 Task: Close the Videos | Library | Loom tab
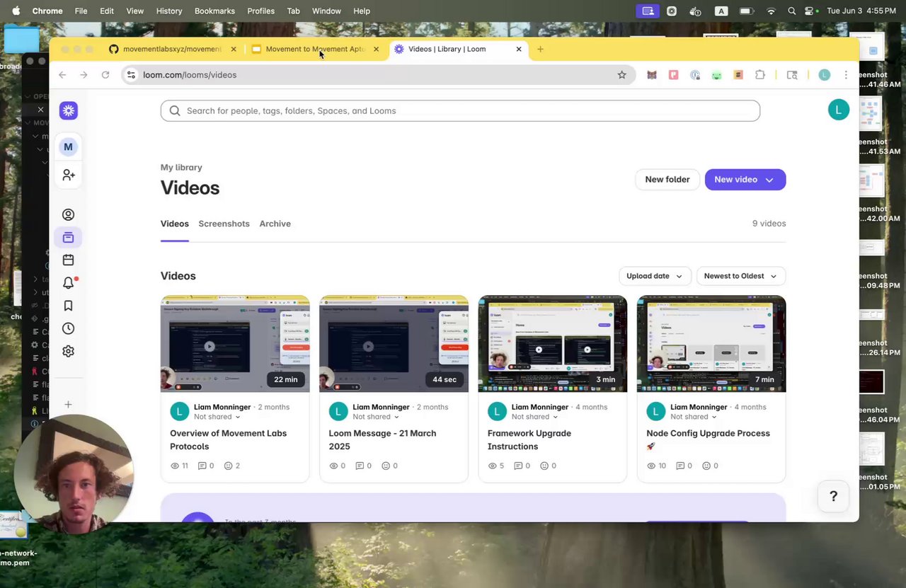coord(519,49)
